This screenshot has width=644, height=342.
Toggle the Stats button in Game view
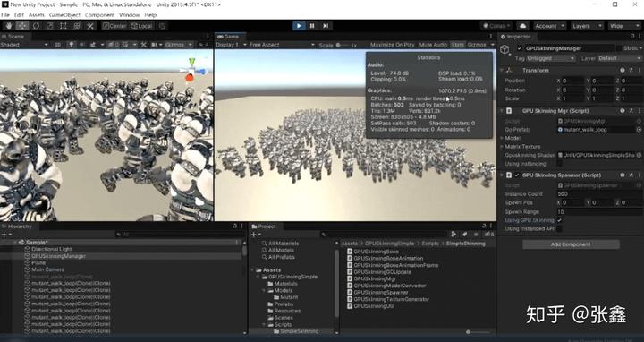pyautogui.click(x=458, y=45)
